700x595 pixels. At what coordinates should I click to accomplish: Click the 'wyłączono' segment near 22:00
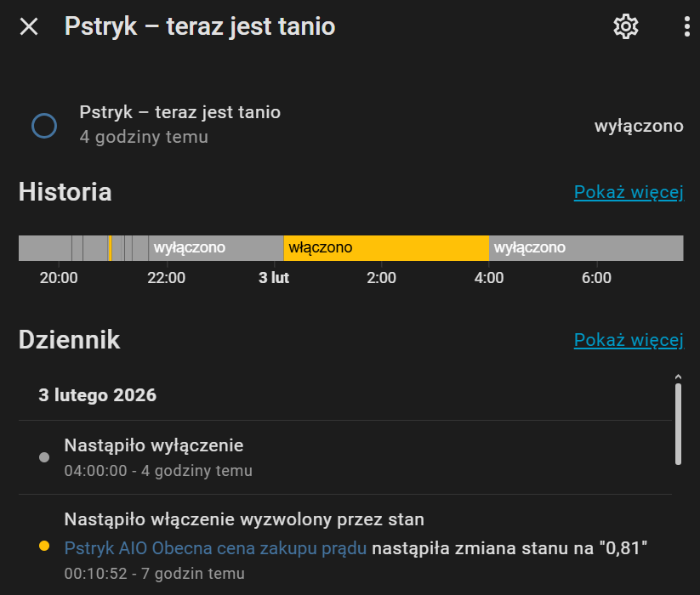216,248
